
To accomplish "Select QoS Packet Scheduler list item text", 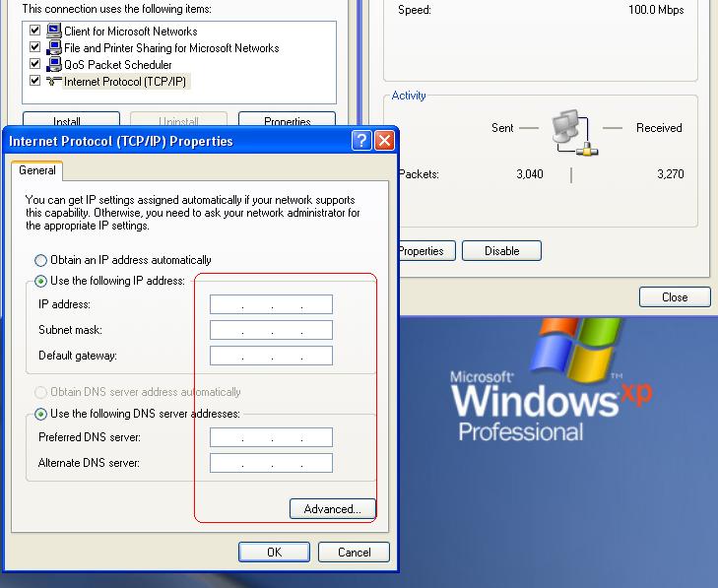I will point(117,65).
